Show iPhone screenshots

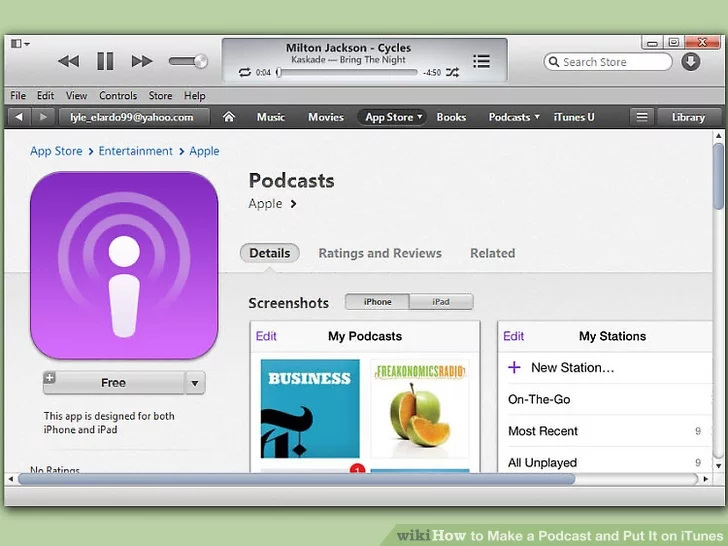(x=377, y=302)
